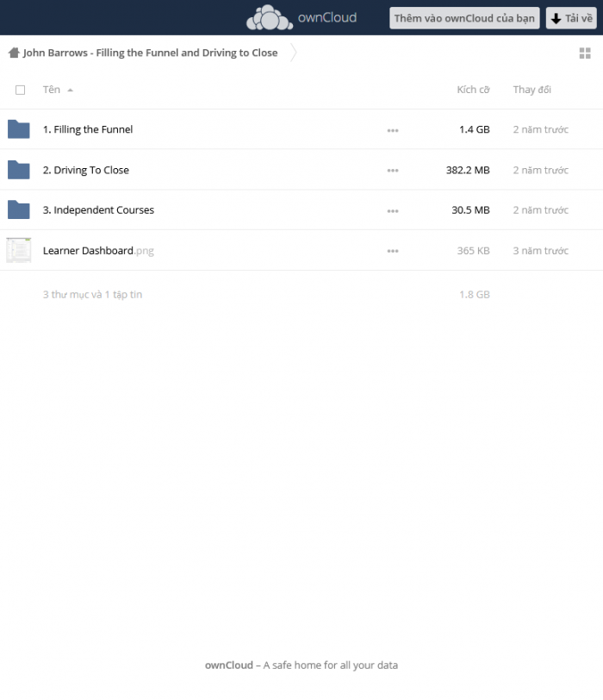Sort by Thay đổi column header

point(532,90)
